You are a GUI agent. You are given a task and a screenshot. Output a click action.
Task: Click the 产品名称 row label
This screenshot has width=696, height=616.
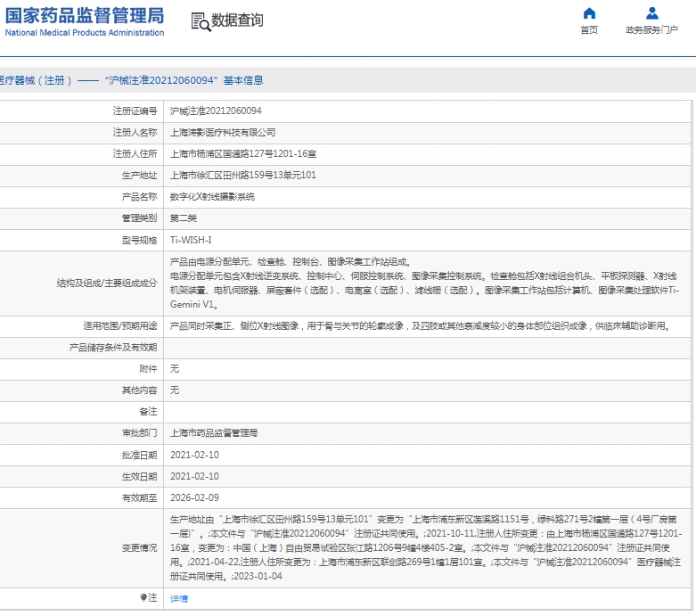[x=139, y=197]
